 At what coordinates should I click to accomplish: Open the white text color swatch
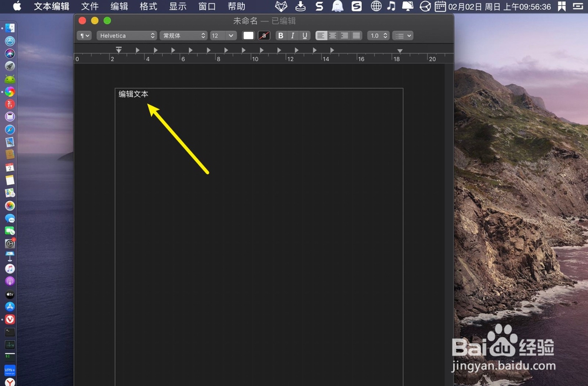coord(248,36)
